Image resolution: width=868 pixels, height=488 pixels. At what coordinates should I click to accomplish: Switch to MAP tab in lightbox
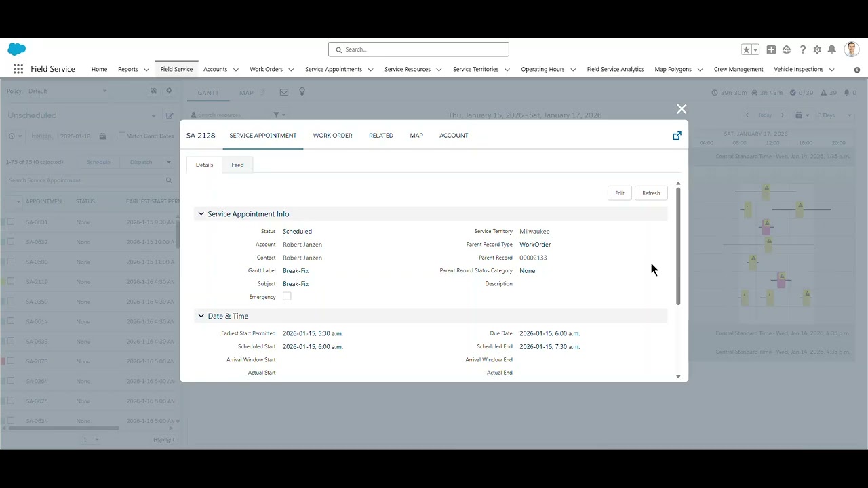point(416,136)
